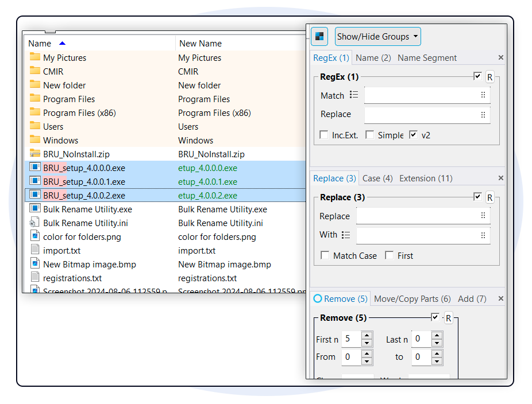
Task: Click the list icon beside RegEx Match
Action: 354,95
